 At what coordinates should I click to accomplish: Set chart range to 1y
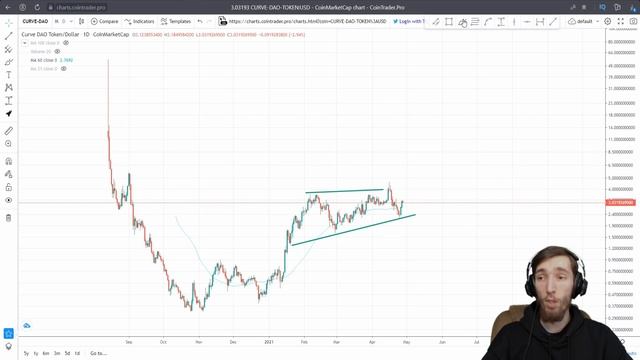pos(36,353)
